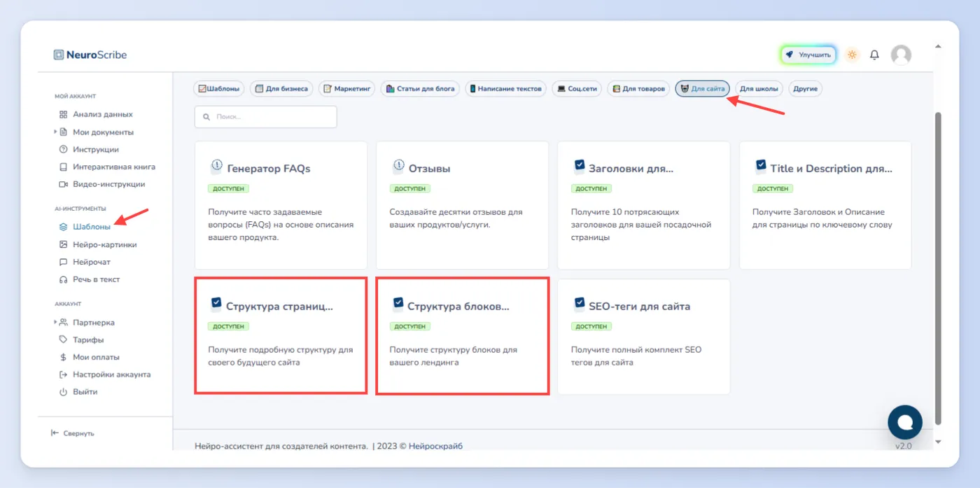
Task: Open the Title и Description template card
Action: point(825,205)
